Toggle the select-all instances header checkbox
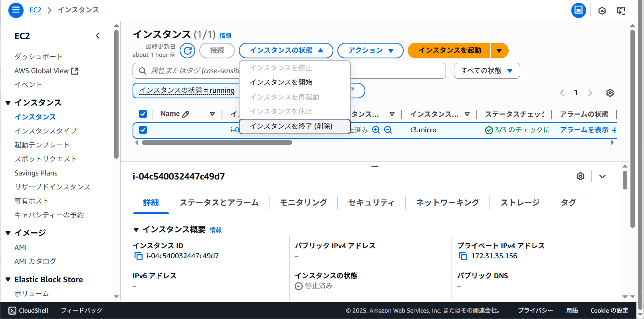Image resolution: width=644 pixels, height=319 pixels. pyautogui.click(x=143, y=114)
